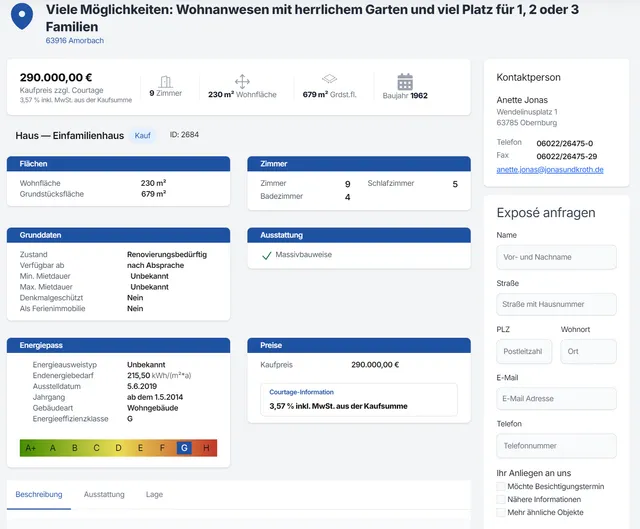640x529 pixels.
Task: Click the 290.000,00 € price in the summary card
Action: point(56,77)
